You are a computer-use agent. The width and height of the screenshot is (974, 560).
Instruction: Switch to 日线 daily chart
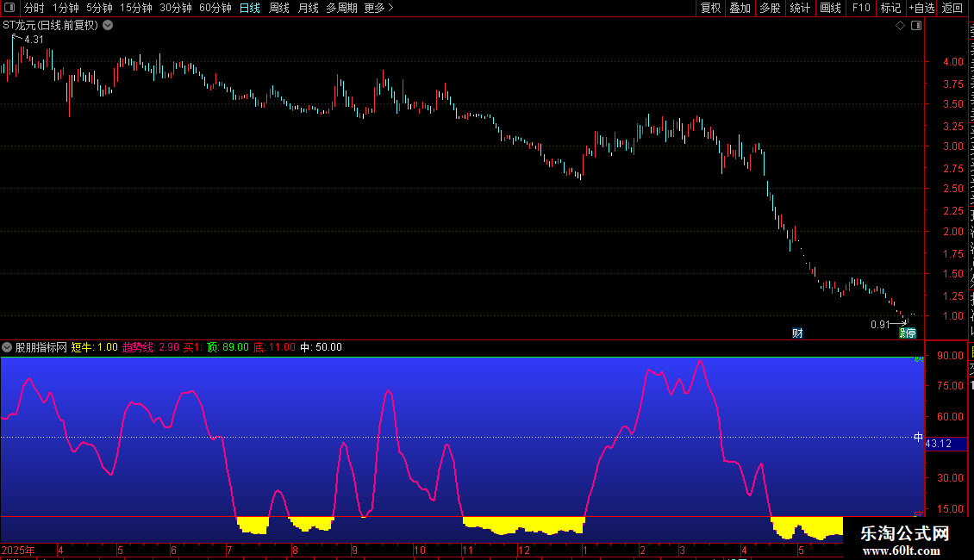pos(250,8)
